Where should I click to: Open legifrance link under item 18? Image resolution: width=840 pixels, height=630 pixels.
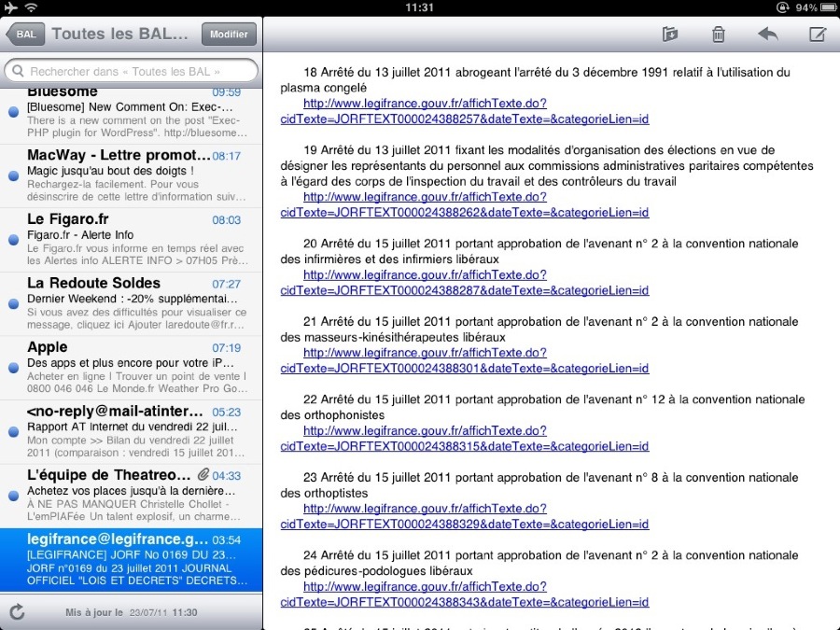[464, 111]
